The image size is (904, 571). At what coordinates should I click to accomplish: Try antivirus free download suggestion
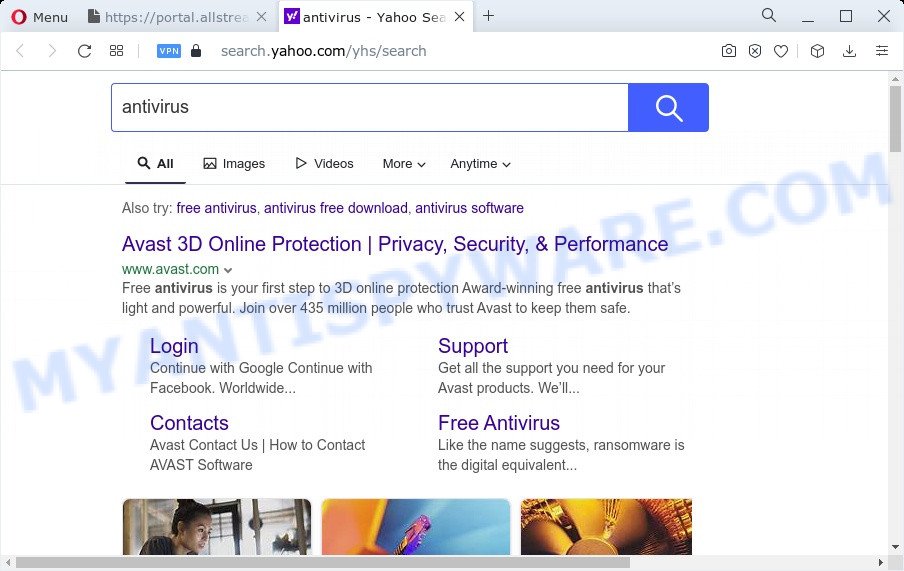point(336,208)
